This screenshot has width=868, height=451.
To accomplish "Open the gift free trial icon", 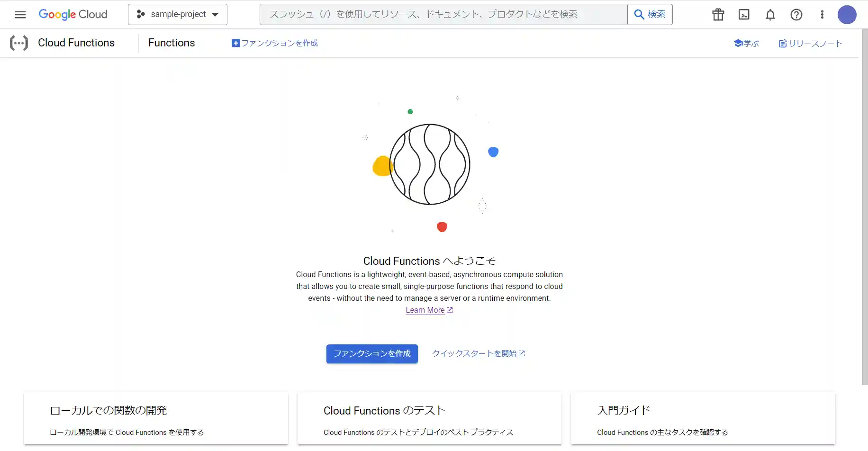I will (x=718, y=15).
